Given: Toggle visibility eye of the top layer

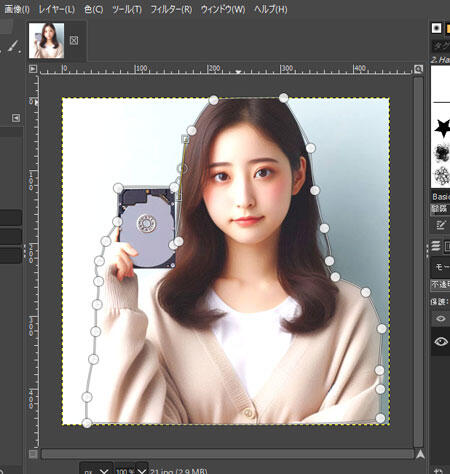Looking at the screenshot, I should click(441, 319).
